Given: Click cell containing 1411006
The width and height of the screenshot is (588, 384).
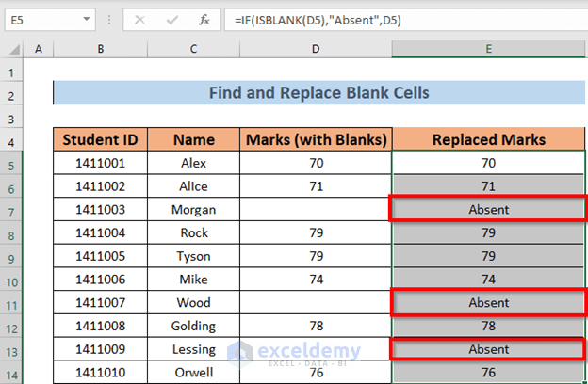Looking at the screenshot, I should pyautogui.click(x=100, y=280).
